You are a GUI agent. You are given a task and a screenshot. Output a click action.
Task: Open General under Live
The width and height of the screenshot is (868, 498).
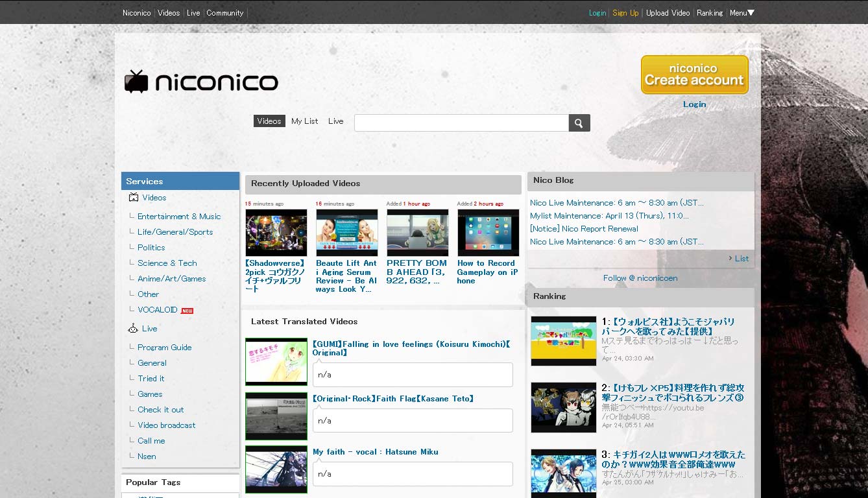tap(152, 363)
